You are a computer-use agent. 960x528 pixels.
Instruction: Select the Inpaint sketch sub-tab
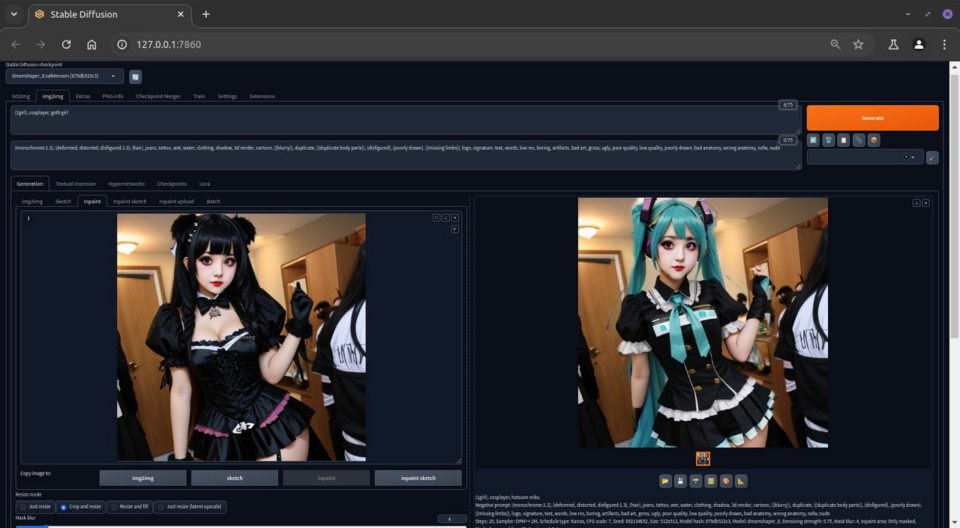pos(130,202)
